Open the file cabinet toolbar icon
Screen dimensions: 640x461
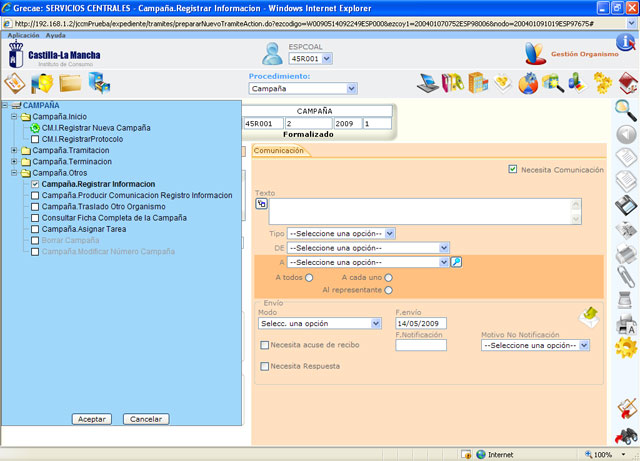click(99, 83)
